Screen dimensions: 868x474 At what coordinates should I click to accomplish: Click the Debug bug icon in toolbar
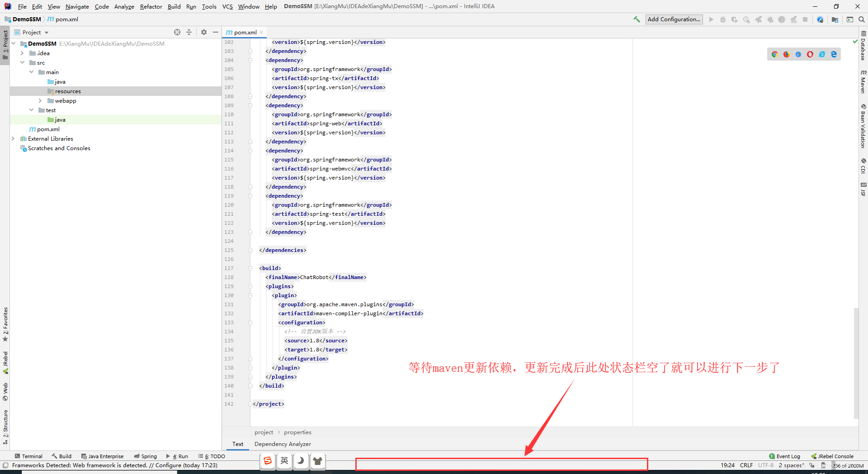click(x=723, y=19)
